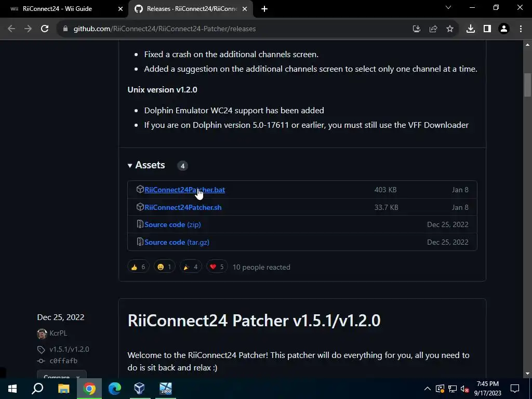Click scrollbar down arrow

pyautogui.click(x=527, y=374)
